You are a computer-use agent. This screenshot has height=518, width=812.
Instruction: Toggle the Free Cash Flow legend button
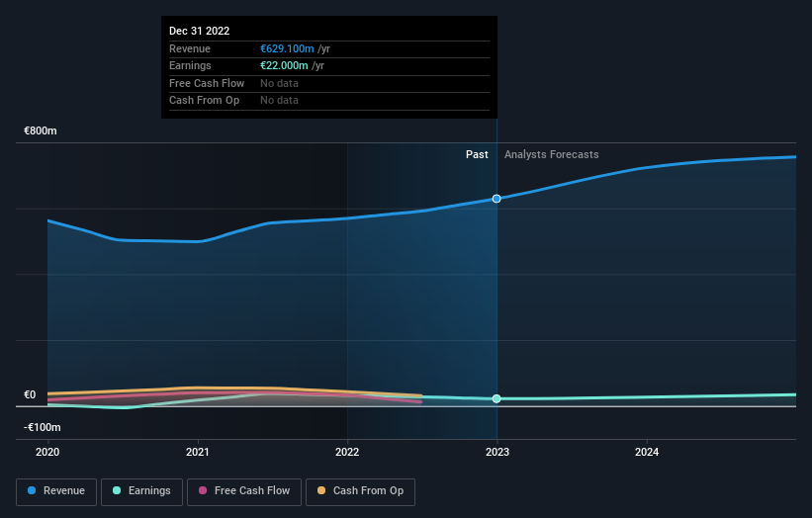[x=244, y=491]
